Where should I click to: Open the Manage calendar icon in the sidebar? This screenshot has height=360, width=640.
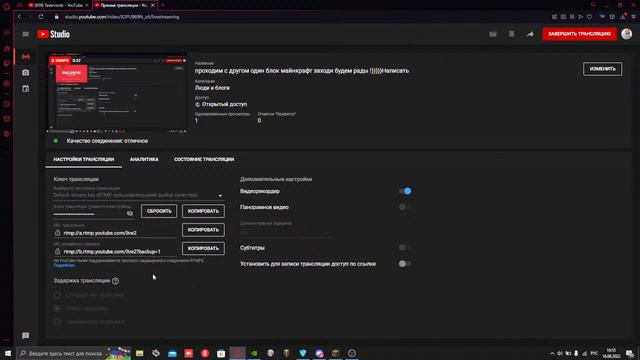[26, 89]
